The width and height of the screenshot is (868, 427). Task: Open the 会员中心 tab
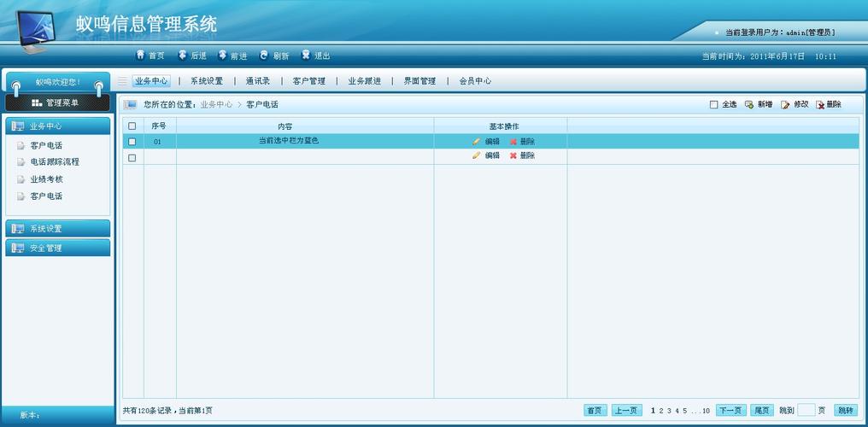coord(475,81)
